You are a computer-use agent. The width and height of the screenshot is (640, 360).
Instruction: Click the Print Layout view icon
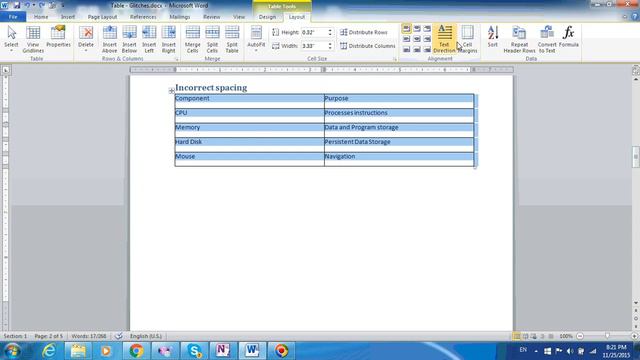[x=517, y=336]
